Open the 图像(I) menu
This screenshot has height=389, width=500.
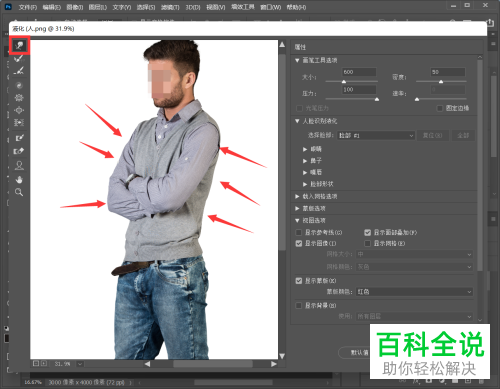(75, 7)
